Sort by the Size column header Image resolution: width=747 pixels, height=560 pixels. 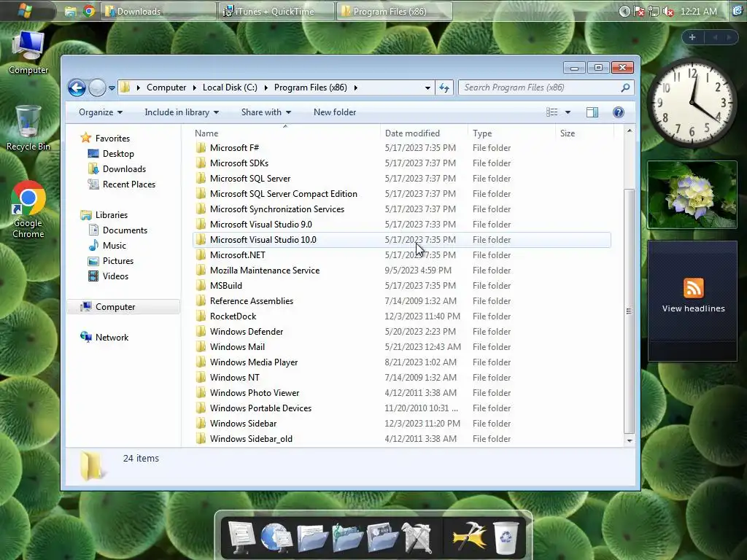[567, 133]
